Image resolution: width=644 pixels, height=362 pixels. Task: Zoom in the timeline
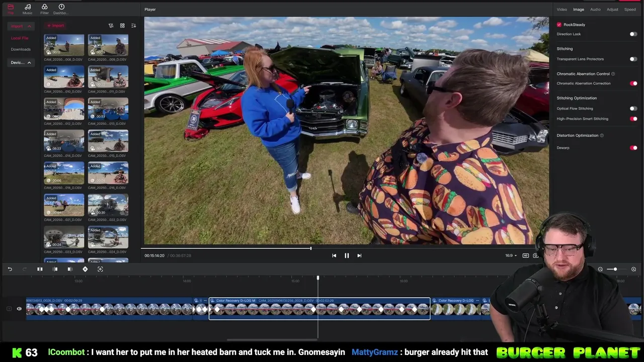pyautogui.click(x=633, y=269)
